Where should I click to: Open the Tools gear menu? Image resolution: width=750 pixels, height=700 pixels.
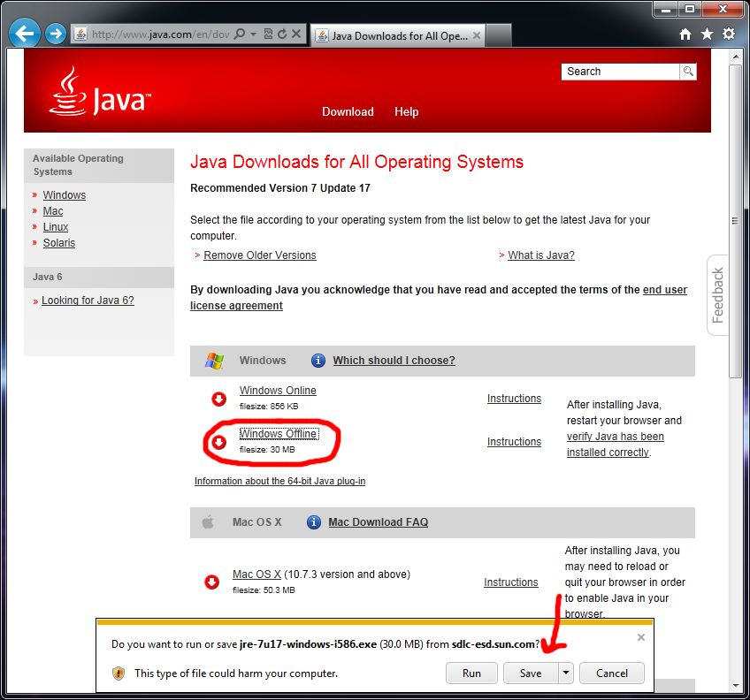pyautogui.click(x=729, y=34)
